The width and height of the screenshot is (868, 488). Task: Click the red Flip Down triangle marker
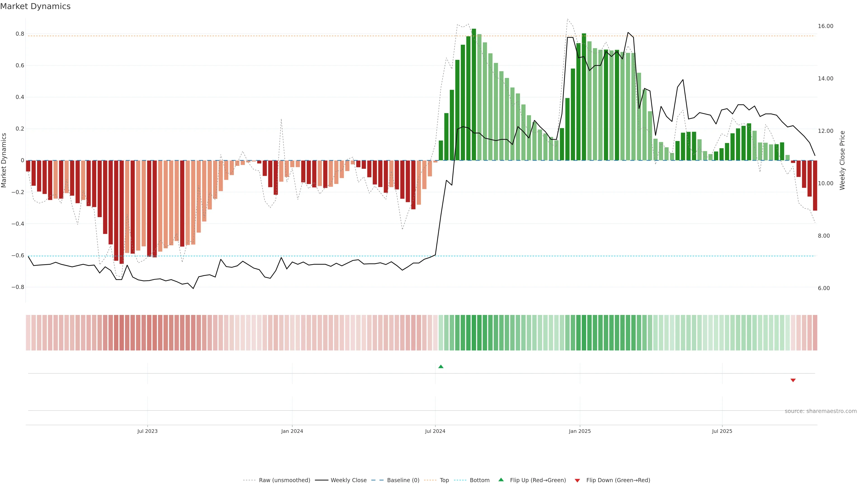tap(793, 380)
